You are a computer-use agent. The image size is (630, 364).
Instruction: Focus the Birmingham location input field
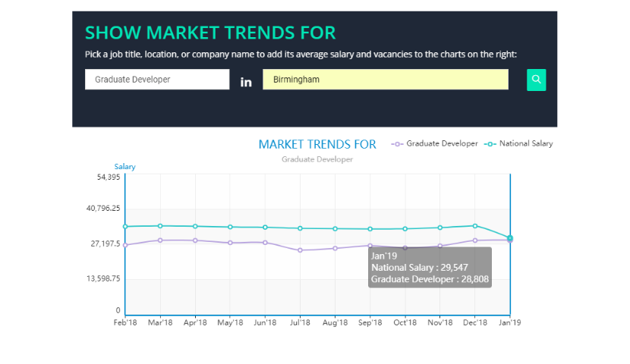click(x=386, y=80)
